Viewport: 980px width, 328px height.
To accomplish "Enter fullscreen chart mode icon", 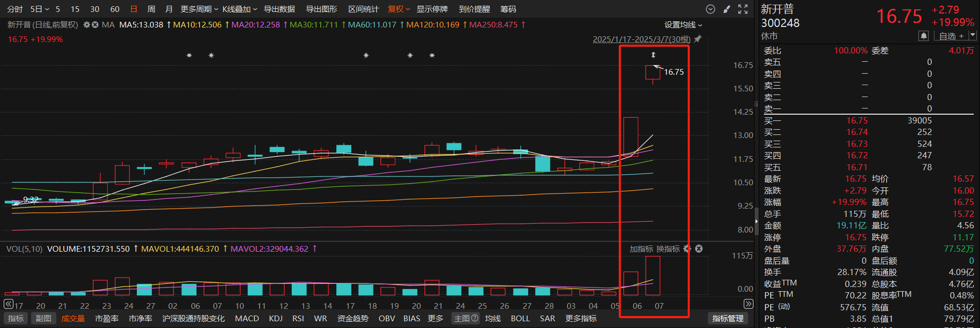I will tap(743, 9).
